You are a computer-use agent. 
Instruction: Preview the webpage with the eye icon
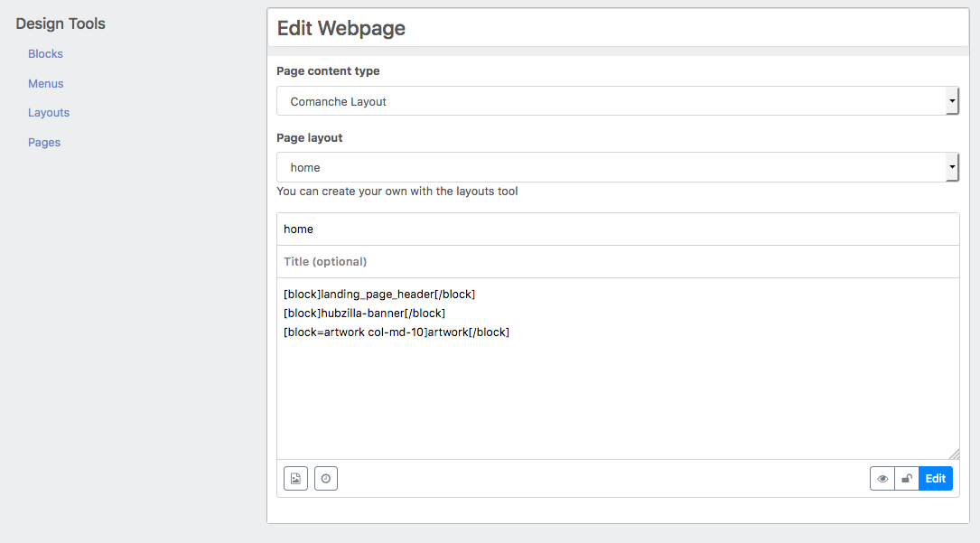tap(882, 478)
